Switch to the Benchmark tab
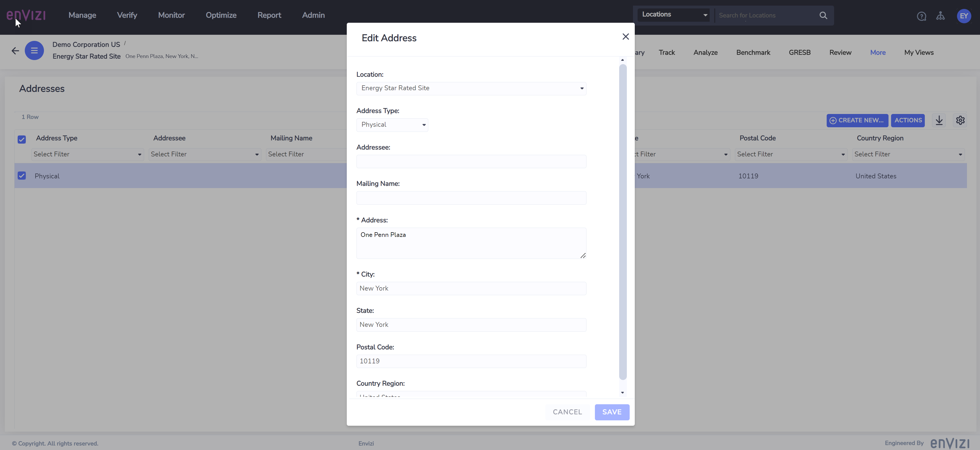 click(753, 52)
